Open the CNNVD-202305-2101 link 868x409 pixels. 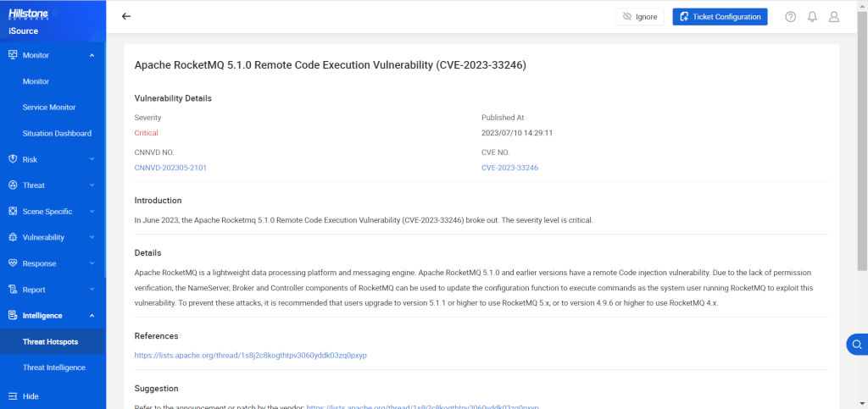coord(170,168)
